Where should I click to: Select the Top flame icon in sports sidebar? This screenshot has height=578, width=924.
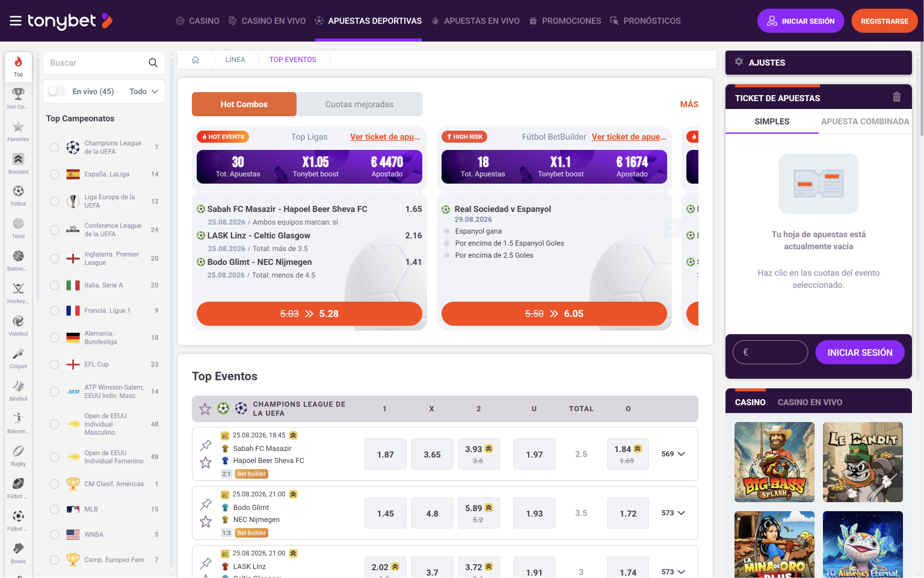[18, 66]
